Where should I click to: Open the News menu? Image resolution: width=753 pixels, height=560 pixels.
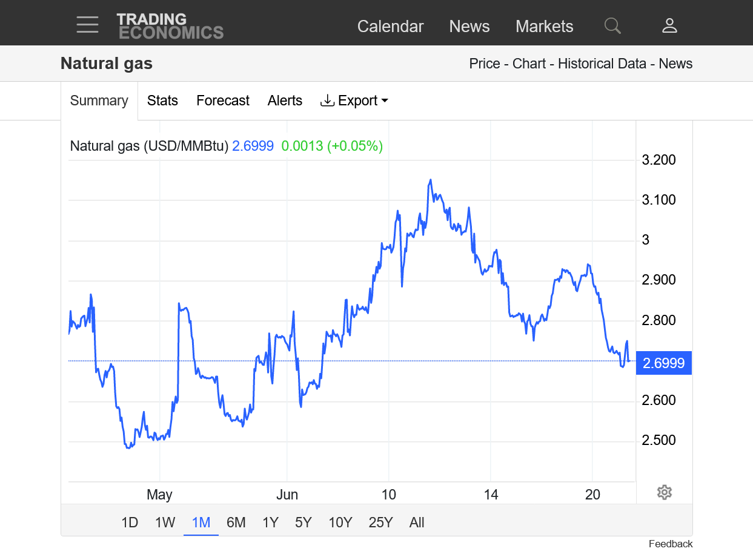[x=469, y=27]
